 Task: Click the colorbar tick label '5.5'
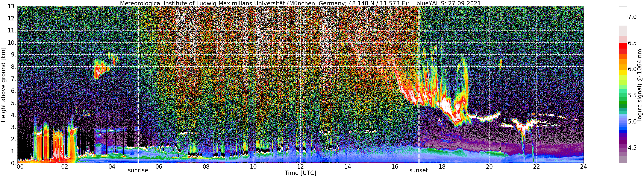pos(632,95)
